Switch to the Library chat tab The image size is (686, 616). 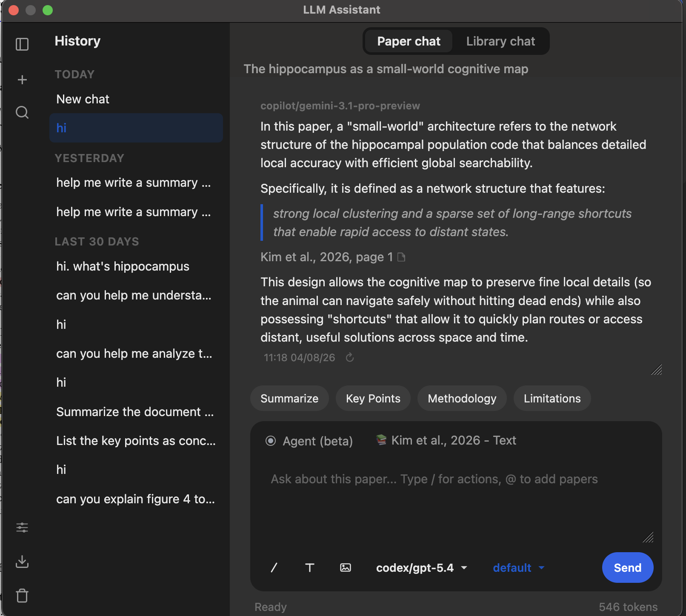point(500,41)
